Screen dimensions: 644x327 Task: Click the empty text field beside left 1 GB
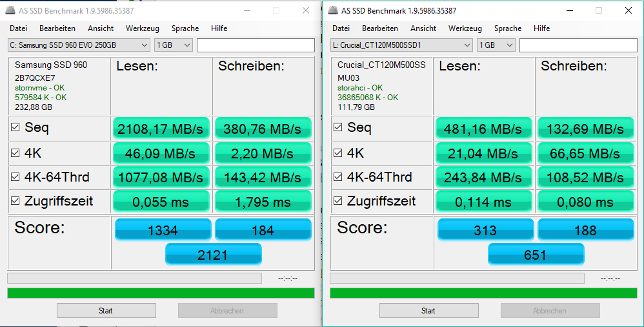256,45
